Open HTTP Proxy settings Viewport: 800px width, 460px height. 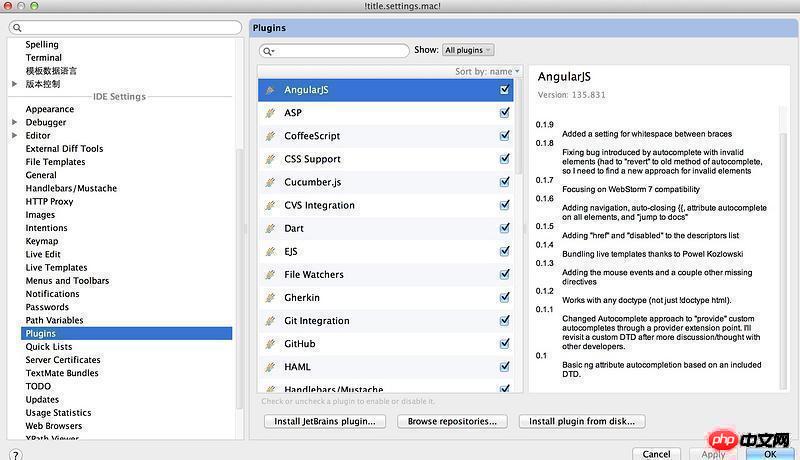(x=49, y=201)
